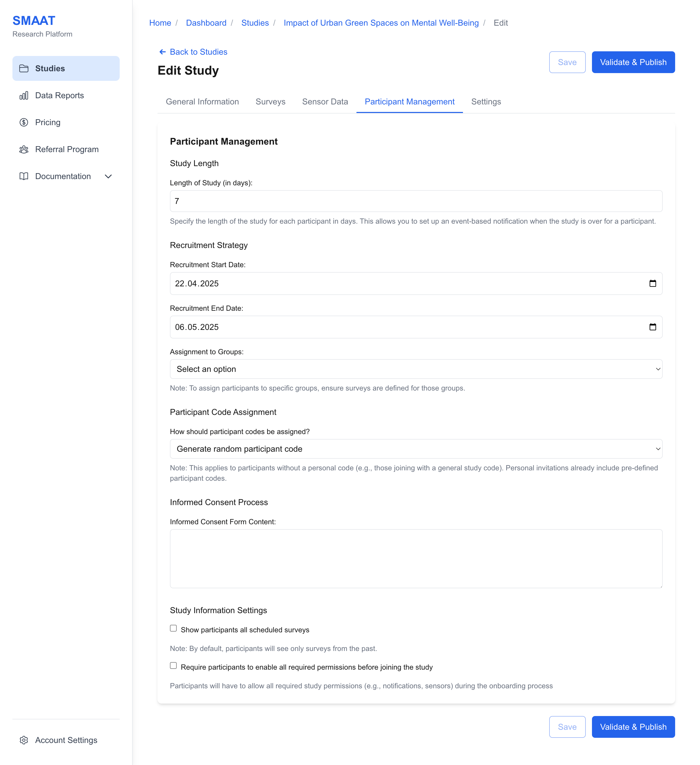Open Dashboard from the breadcrumb trail
The height and width of the screenshot is (765, 700).
pyautogui.click(x=206, y=23)
